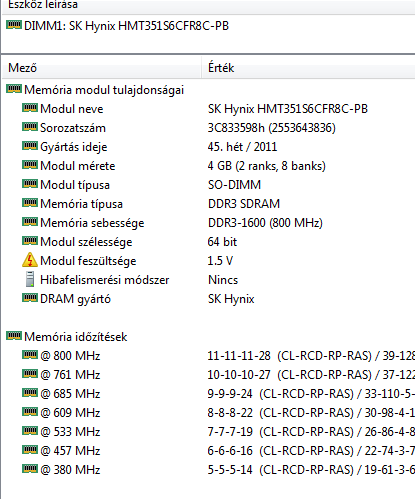Select the @ 685 MHz timing label
Image resolution: width=415 pixels, height=499 pixels.
70,394
